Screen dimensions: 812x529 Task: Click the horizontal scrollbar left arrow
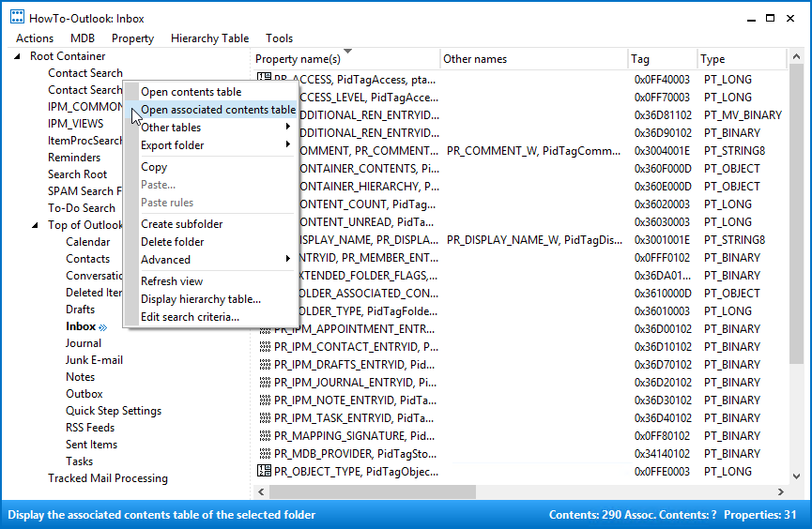coord(260,491)
